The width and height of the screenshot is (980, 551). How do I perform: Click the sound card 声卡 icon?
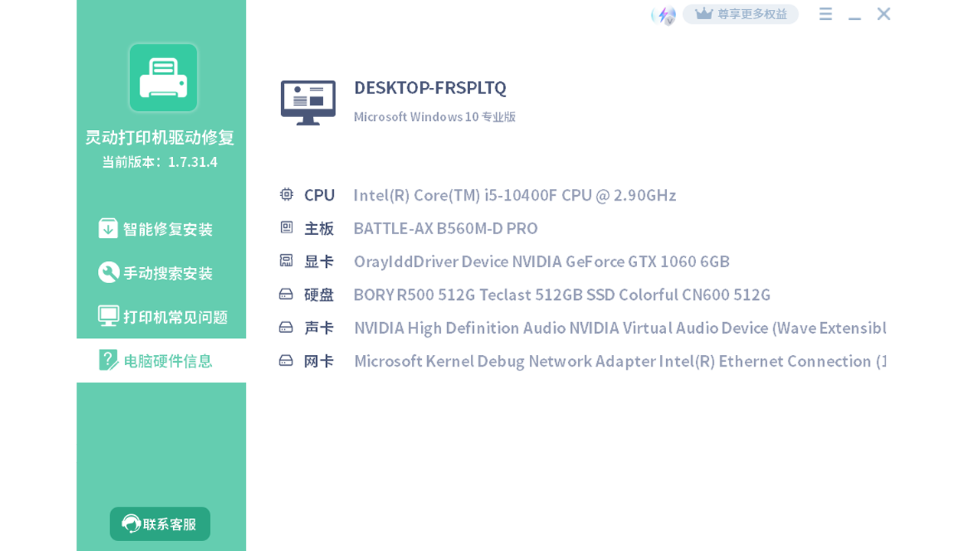pos(286,328)
